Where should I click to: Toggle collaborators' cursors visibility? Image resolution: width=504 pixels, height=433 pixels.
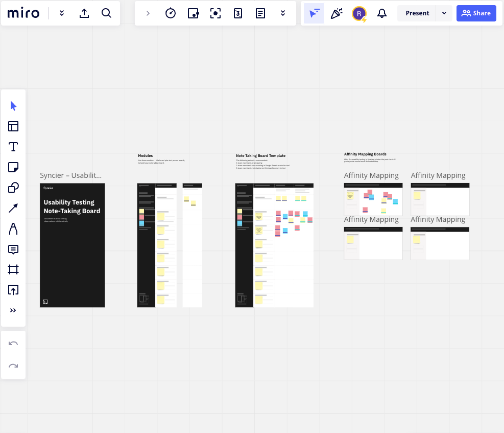coord(314,13)
